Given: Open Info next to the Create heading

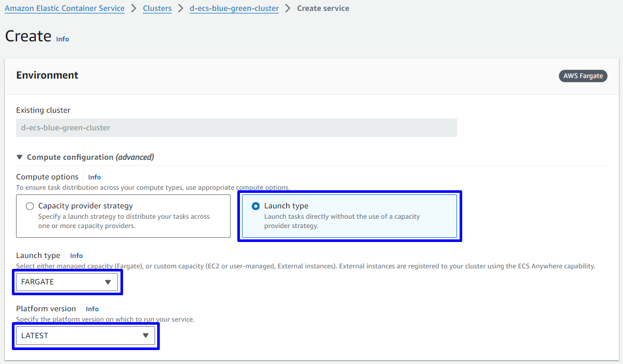Looking at the screenshot, I should (x=63, y=39).
